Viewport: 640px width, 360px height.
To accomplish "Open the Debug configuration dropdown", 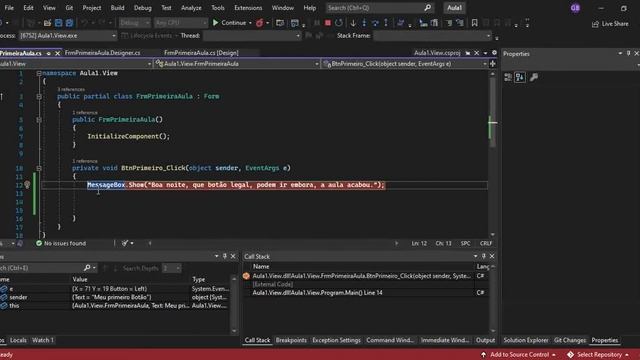I will point(135,23).
